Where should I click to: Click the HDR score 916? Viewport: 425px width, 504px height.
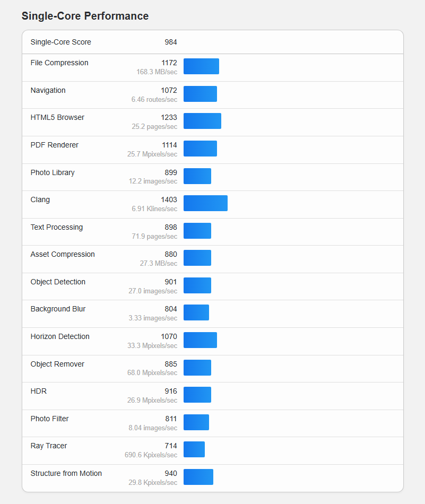[171, 391]
